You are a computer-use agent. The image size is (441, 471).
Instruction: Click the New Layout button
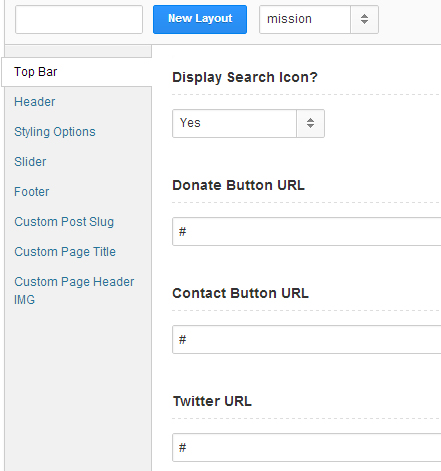[x=200, y=19]
